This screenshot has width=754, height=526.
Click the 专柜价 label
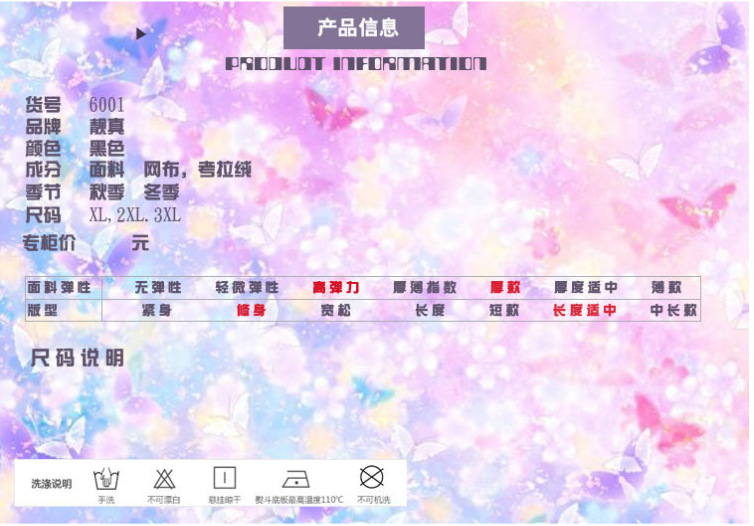coord(49,243)
